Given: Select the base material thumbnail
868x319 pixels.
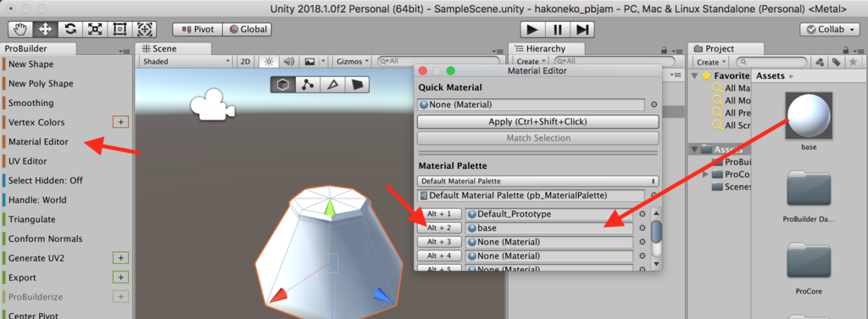Looking at the screenshot, I should point(809,116).
